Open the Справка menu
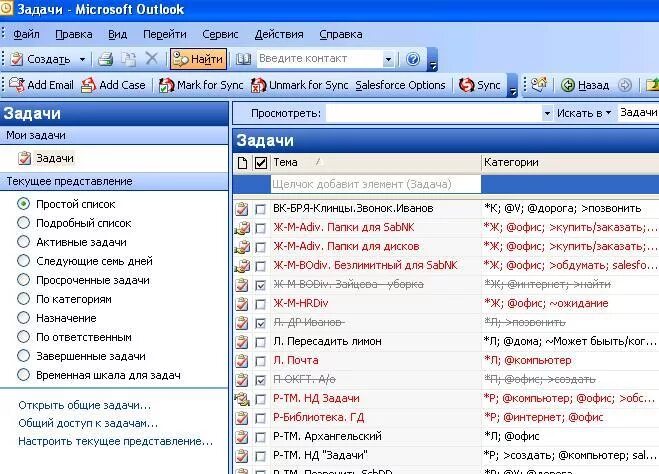 click(x=341, y=34)
